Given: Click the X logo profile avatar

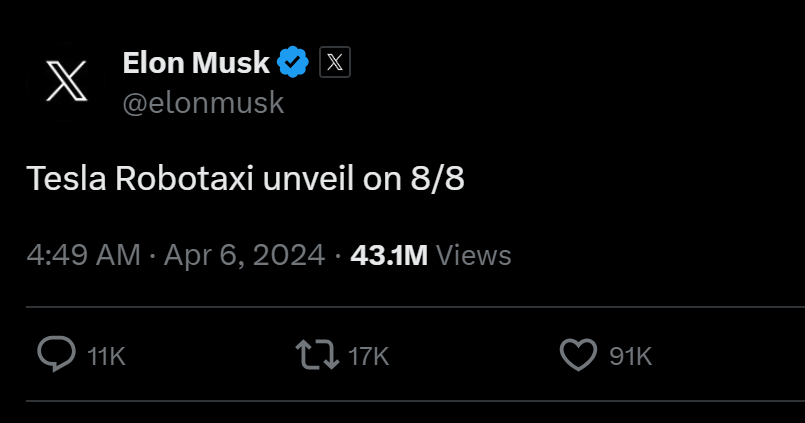Looking at the screenshot, I should (67, 80).
